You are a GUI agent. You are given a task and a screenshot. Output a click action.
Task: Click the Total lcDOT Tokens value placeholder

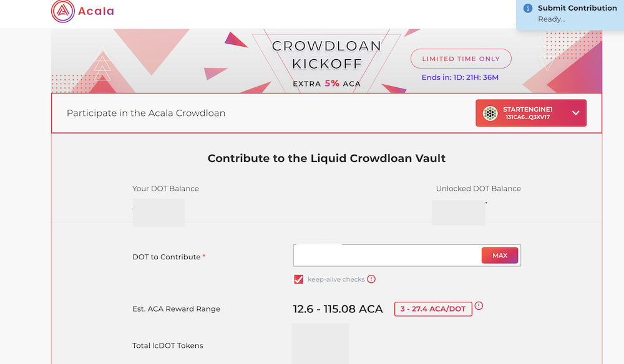(x=320, y=343)
